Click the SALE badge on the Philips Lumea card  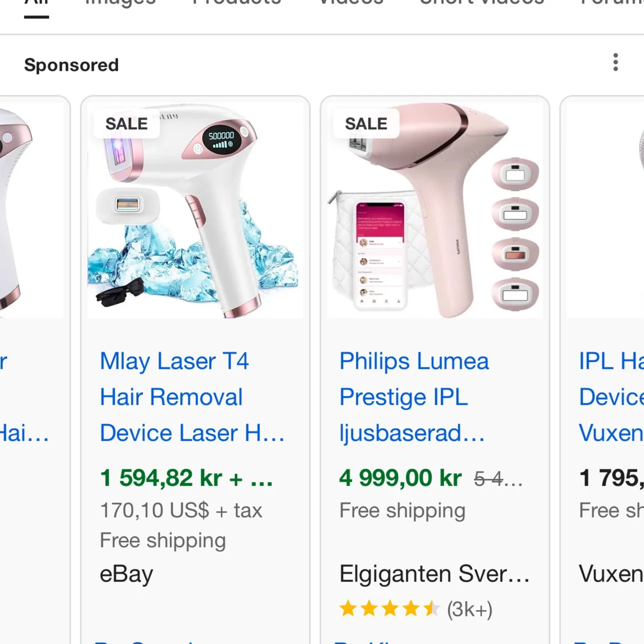(366, 124)
